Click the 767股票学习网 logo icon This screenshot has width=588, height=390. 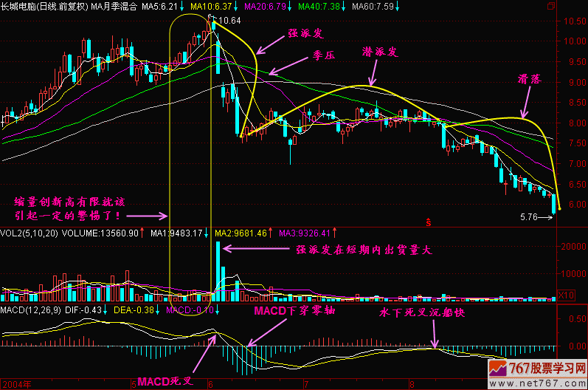coord(510,368)
